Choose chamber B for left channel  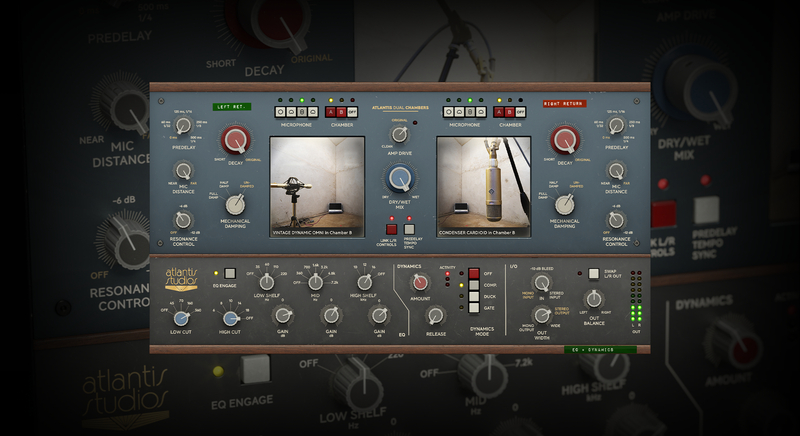(x=341, y=112)
